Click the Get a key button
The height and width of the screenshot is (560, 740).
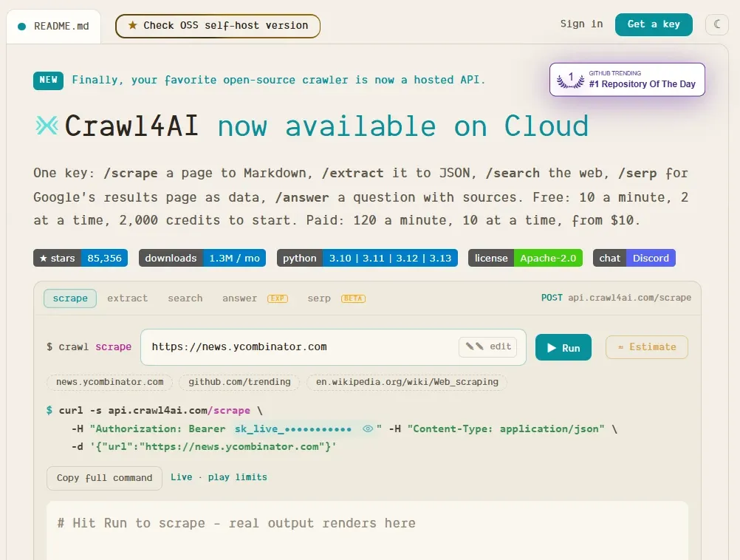tap(654, 24)
